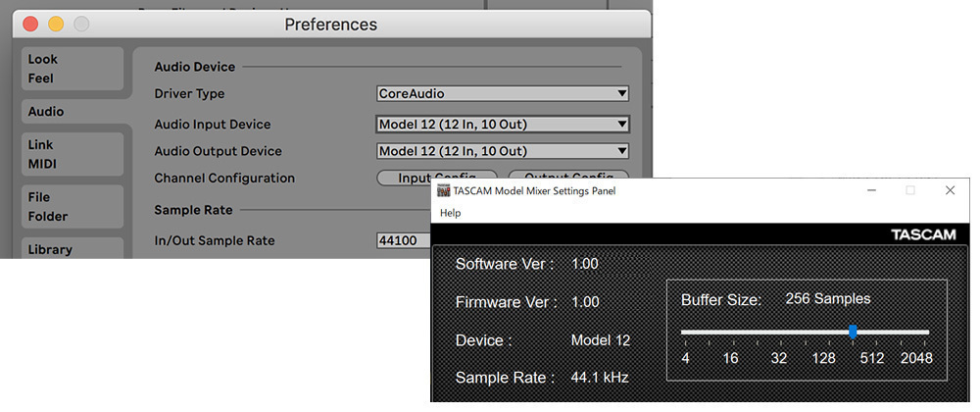Click the Device Model 12 value
980x412 pixels.
[601, 340]
